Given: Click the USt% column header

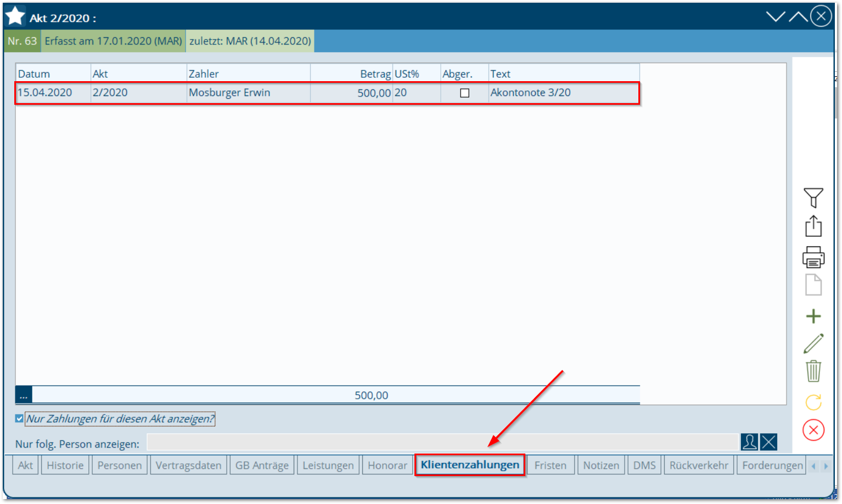Looking at the screenshot, I should coord(417,73).
